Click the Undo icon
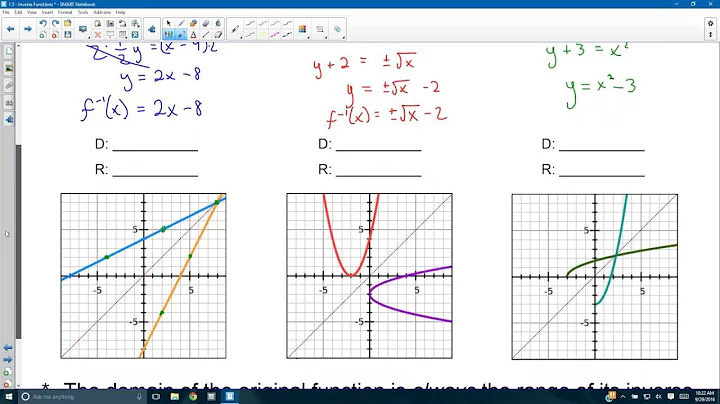The width and height of the screenshot is (720, 404). [43, 23]
